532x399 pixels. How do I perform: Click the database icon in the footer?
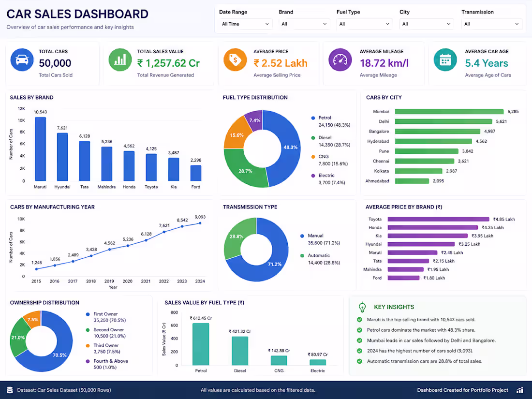click(x=10, y=390)
